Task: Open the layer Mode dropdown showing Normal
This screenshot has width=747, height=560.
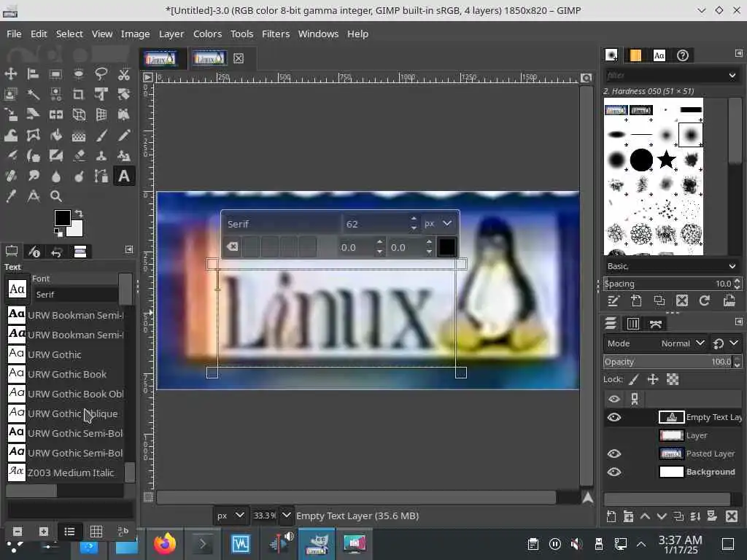Action: point(654,343)
